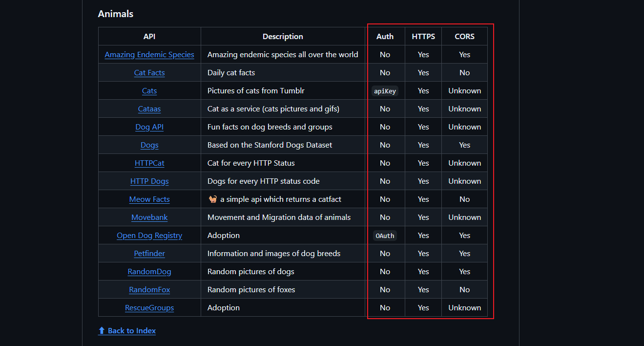Click the cat emoji in Meow Facts row

click(212, 199)
